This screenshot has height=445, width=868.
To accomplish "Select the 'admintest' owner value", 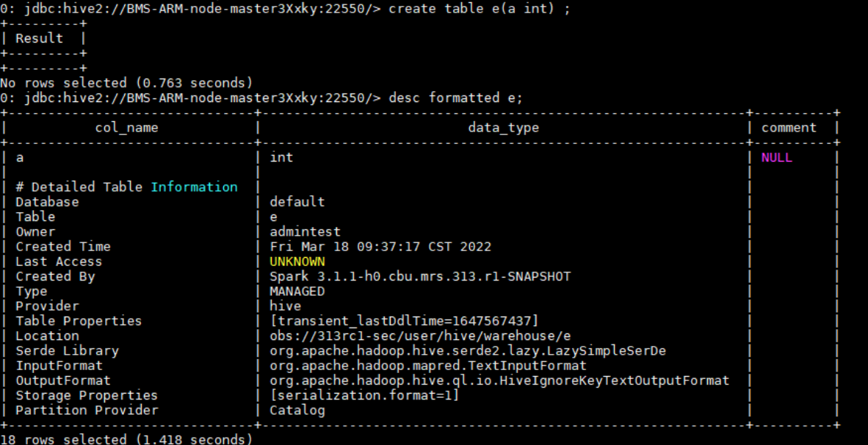I will 305,231.
